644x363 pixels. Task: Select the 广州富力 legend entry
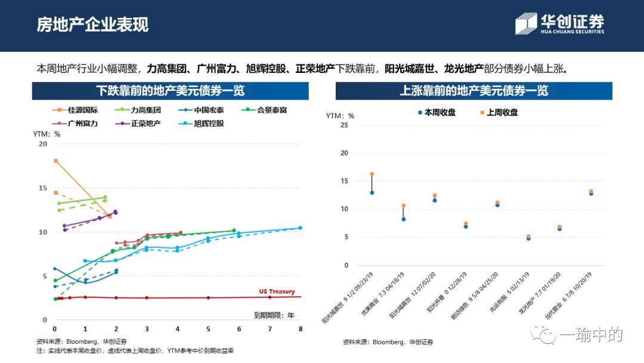(75, 124)
